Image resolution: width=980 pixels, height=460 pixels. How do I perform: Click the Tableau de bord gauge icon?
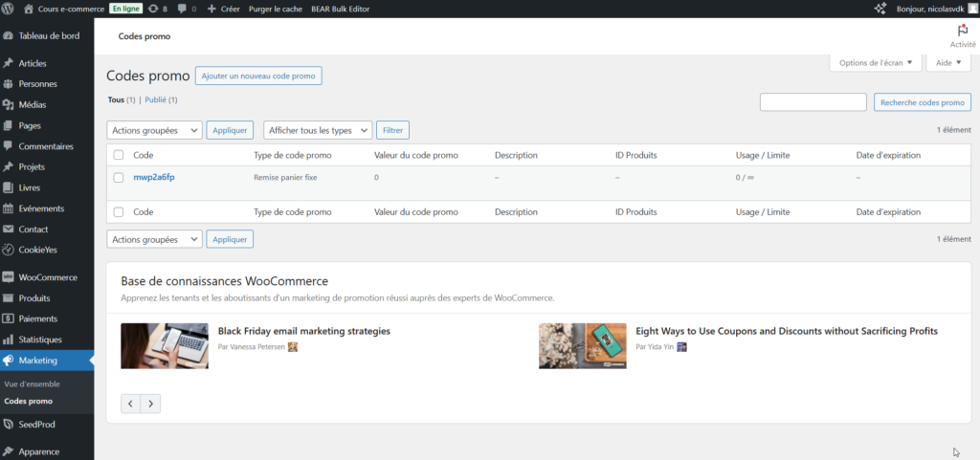8,35
